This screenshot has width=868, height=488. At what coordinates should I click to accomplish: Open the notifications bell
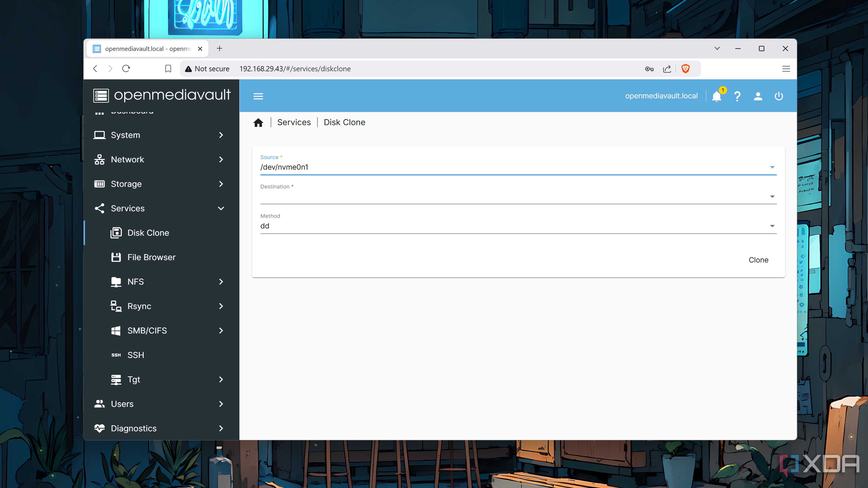pos(717,96)
